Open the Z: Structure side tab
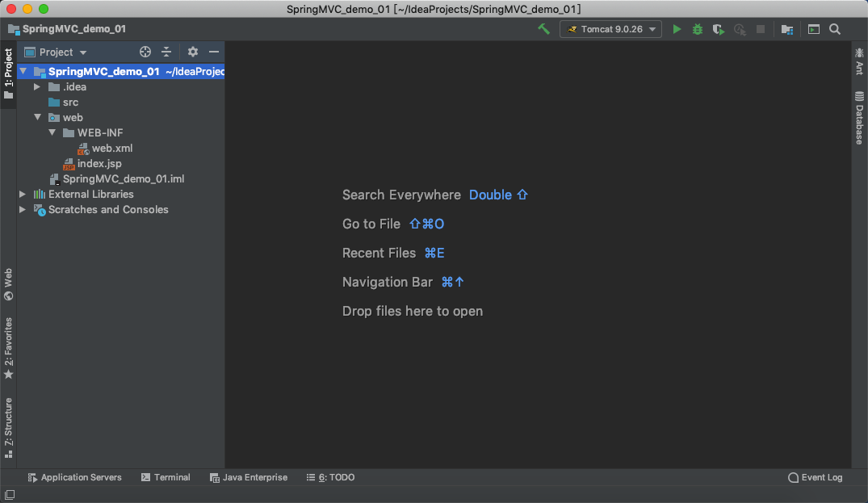This screenshot has width=868, height=503. [x=8, y=428]
